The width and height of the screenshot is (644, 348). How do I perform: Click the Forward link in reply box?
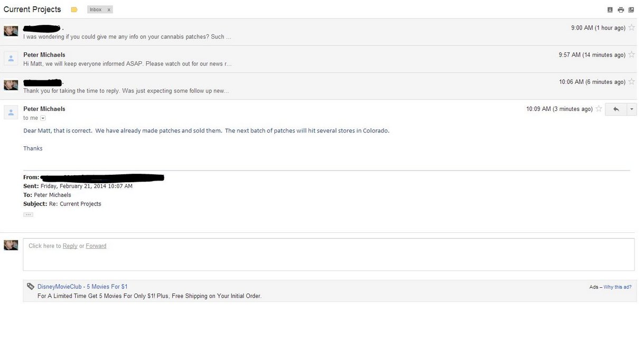pos(96,246)
